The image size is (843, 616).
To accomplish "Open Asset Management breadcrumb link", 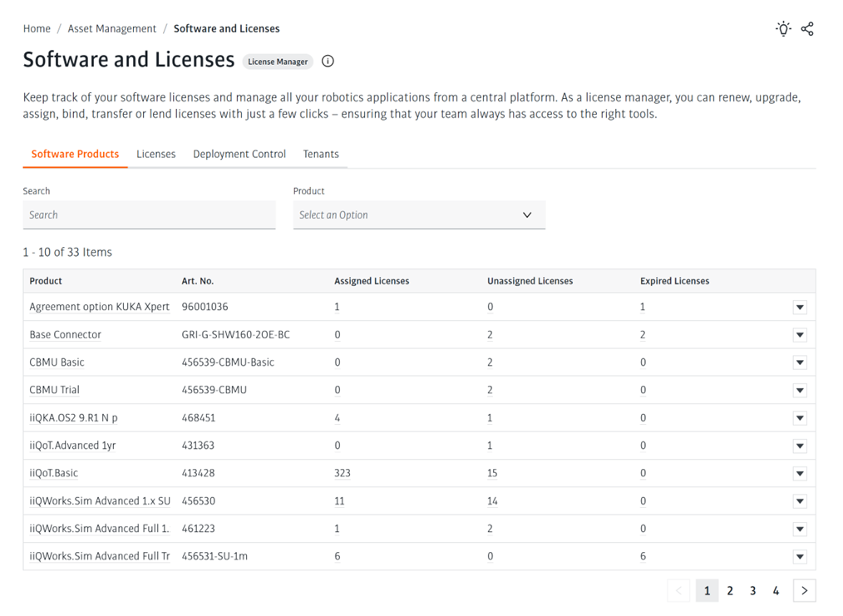I will (x=112, y=28).
